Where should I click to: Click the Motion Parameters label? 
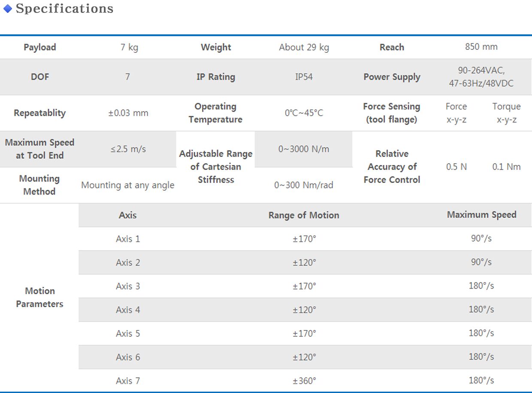pos(39,298)
